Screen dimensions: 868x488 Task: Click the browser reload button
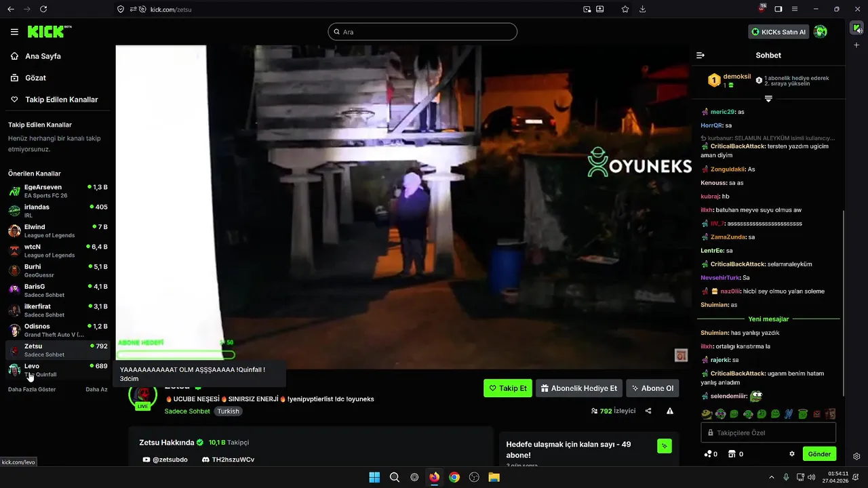click(x=43, y=9)
